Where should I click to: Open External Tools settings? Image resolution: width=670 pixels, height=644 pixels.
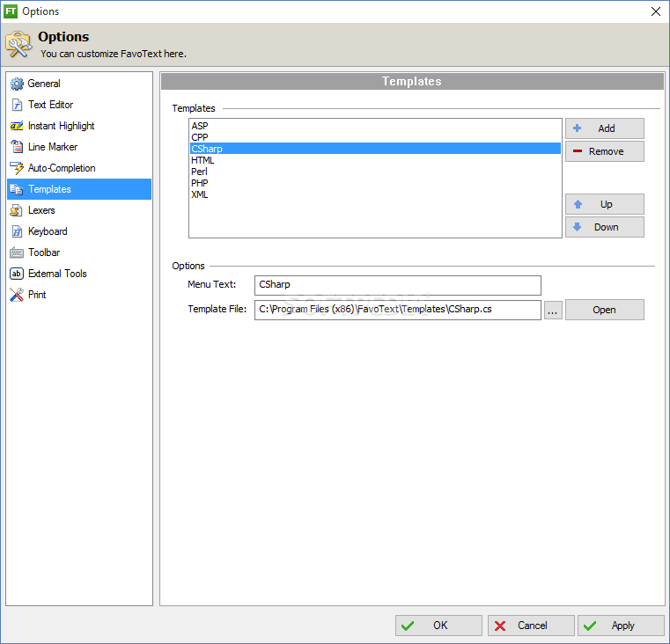(x=79, y=274)
